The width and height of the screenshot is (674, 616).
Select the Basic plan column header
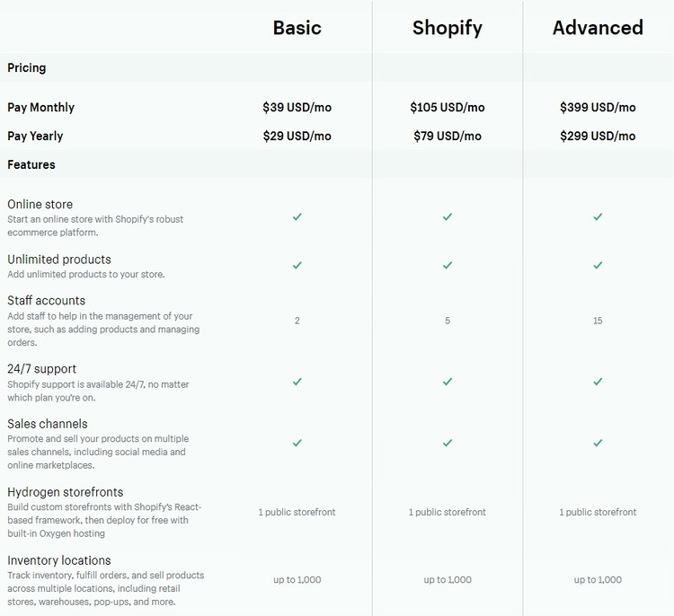pyautogui.click(x=297, y=28)
